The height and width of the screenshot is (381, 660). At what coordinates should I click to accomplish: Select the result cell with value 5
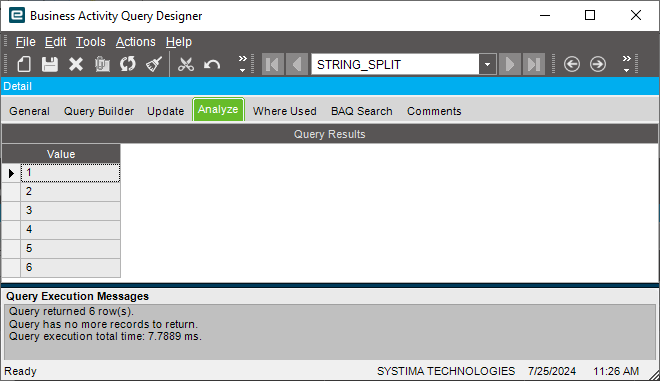tap(70, 248)
